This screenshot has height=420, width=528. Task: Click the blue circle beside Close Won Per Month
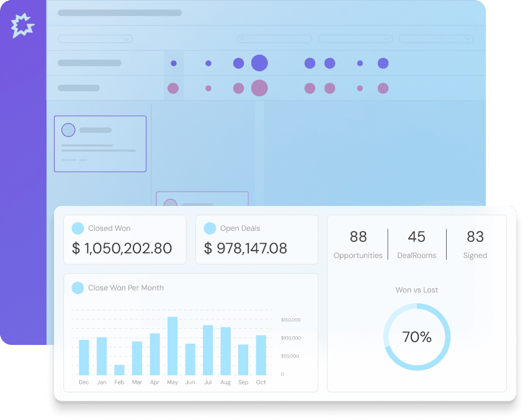click(x=78, y=288)
